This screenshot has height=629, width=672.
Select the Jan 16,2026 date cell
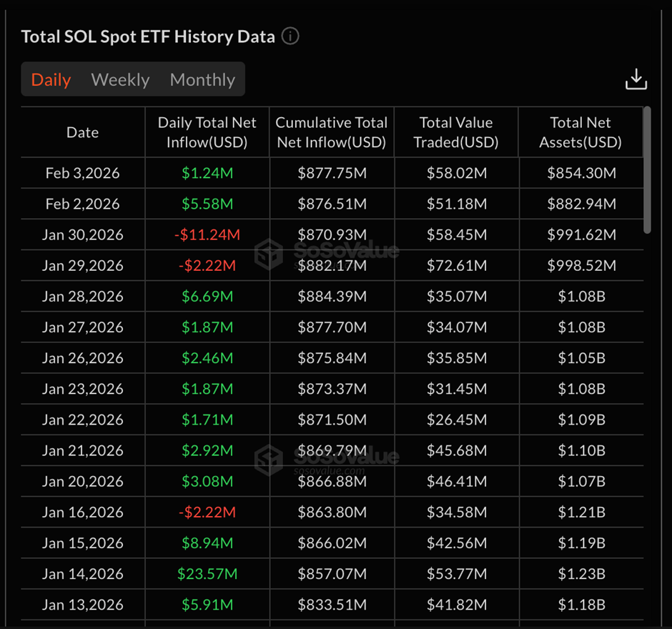[82, 512]
